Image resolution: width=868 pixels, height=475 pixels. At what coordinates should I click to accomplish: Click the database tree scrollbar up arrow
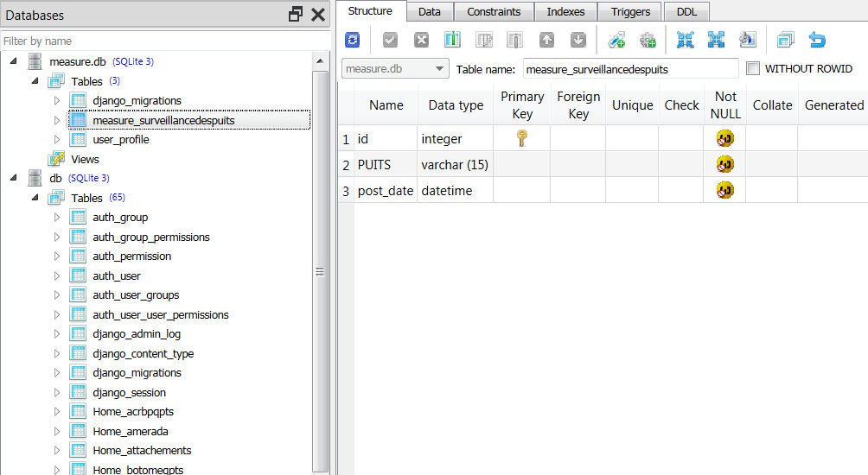[x=320, y=60]
